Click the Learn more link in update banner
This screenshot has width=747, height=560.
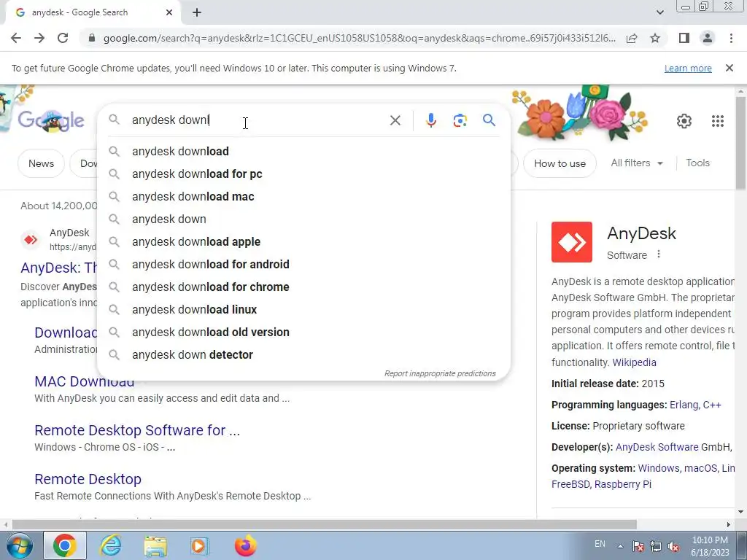(688, 68)
